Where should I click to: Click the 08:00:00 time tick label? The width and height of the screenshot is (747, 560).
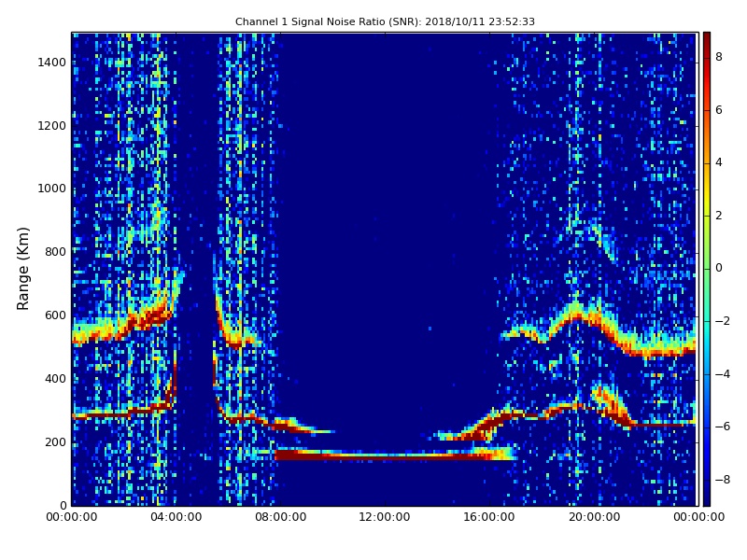(x=281, y=517)
